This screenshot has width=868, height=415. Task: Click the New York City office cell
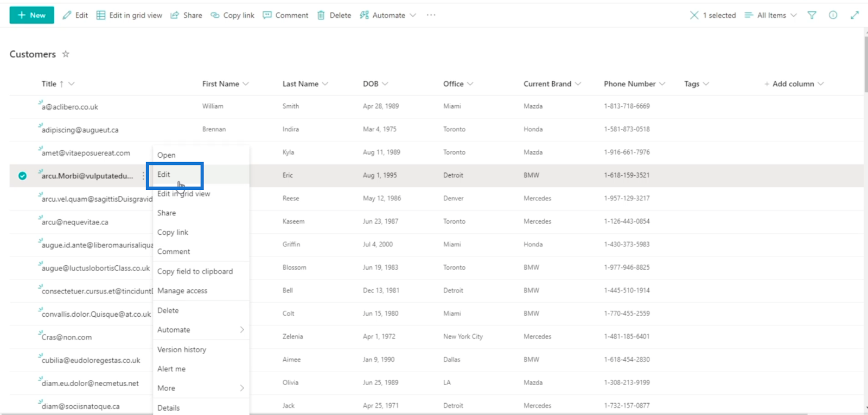pos(463,336)
